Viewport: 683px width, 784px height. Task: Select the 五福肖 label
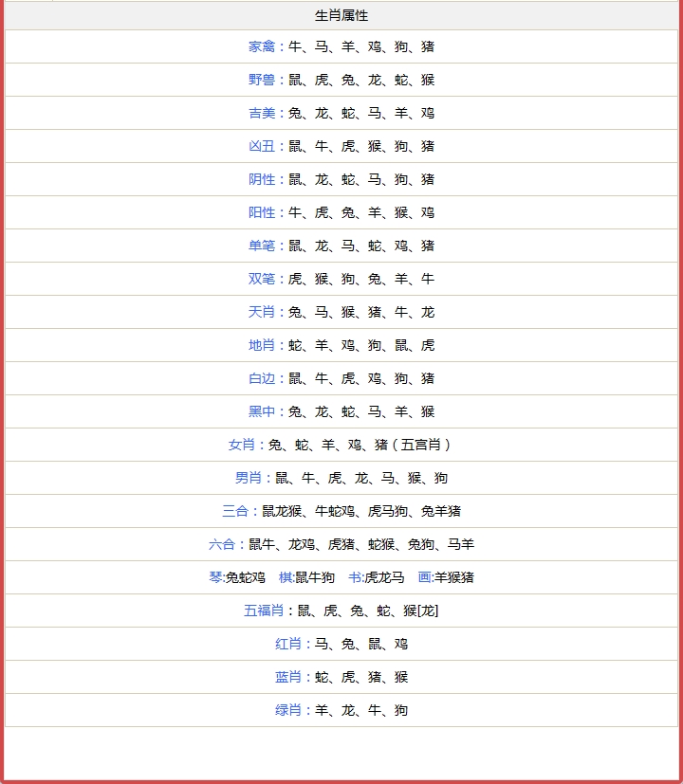click(x=264, y=611)
